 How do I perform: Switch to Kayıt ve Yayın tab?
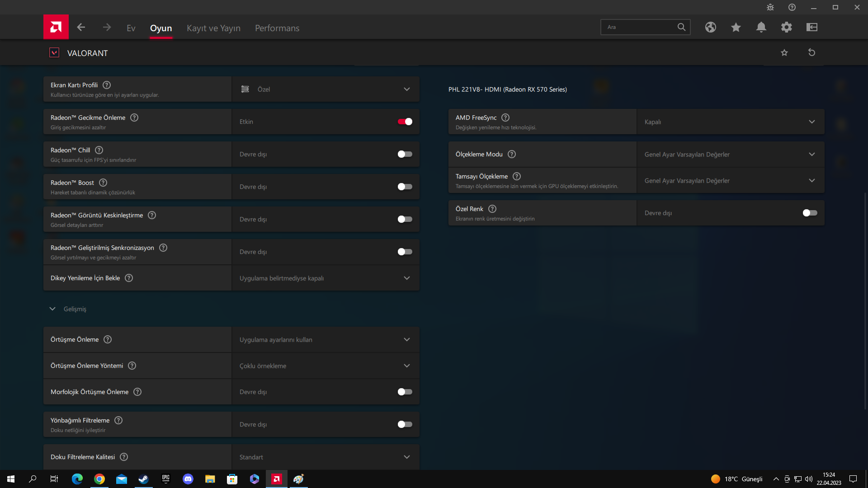click(213, 28)
